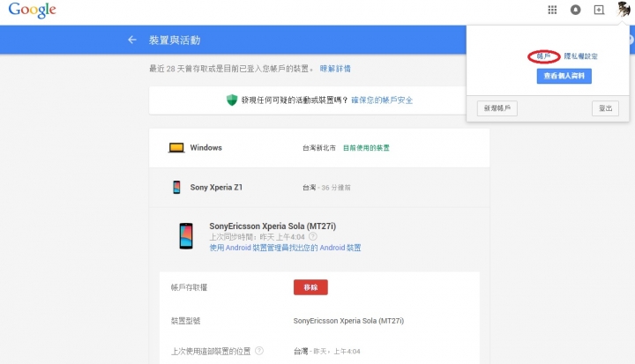635x364 pixels.
Task: Click the 目前使用的裝置 green label
Action: 366,148
